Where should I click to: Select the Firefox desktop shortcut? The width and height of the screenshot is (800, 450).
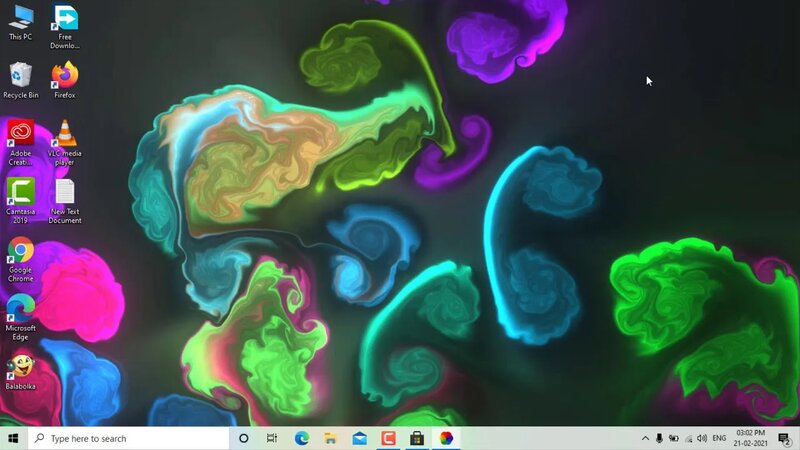pos(65,80)
